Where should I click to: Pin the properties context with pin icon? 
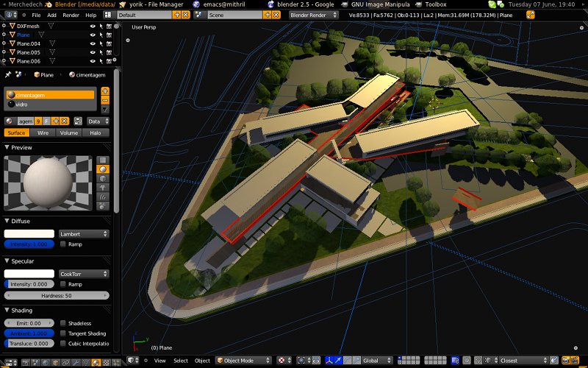coord(8,74)
